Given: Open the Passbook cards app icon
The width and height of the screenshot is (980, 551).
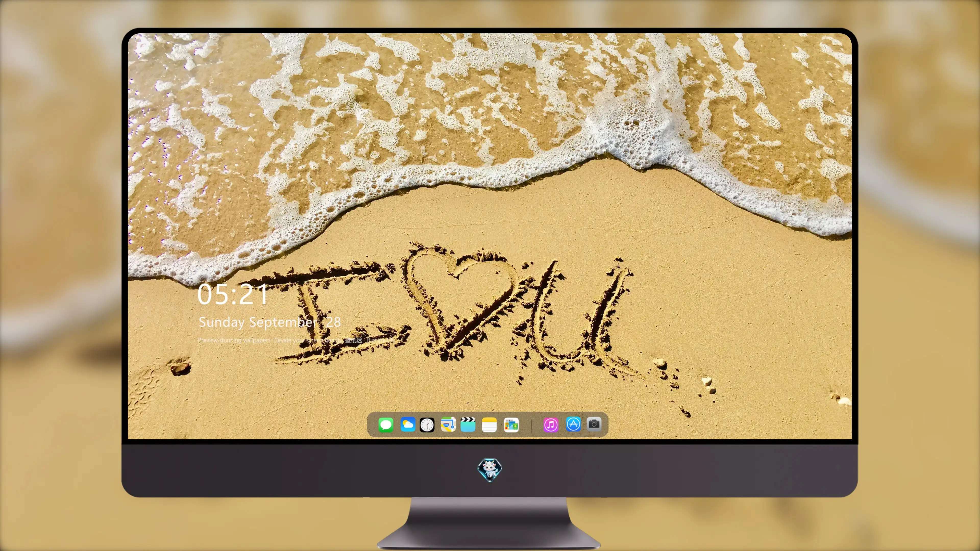Looking at the screenshot, I should 511,425.
